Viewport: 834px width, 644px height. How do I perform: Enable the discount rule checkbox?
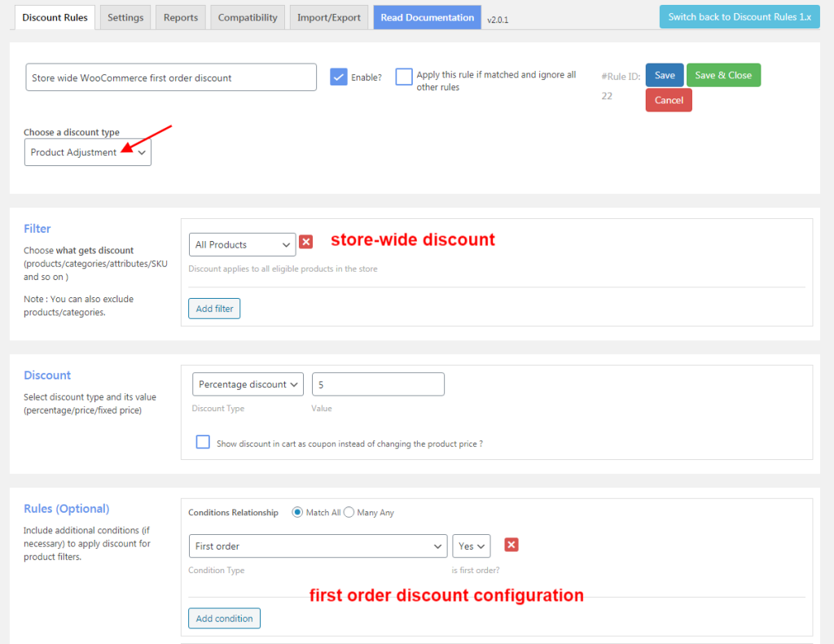tap(340, 75)
